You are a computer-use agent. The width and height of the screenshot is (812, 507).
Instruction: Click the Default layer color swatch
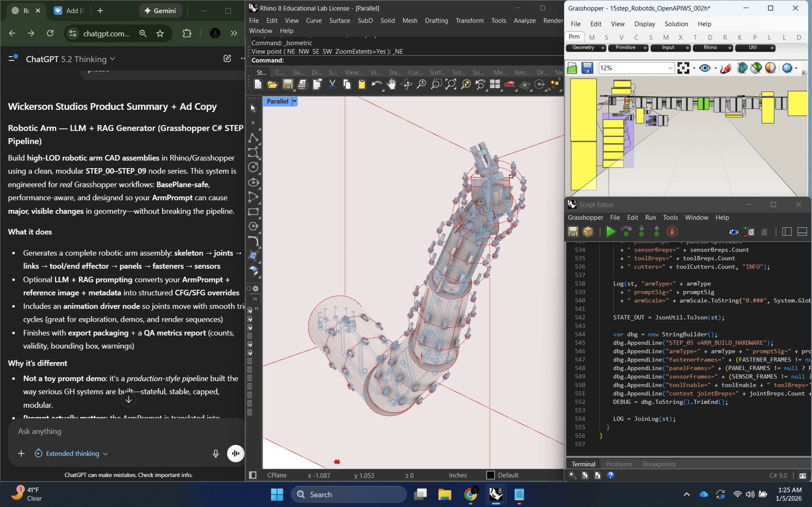point(490,475)
